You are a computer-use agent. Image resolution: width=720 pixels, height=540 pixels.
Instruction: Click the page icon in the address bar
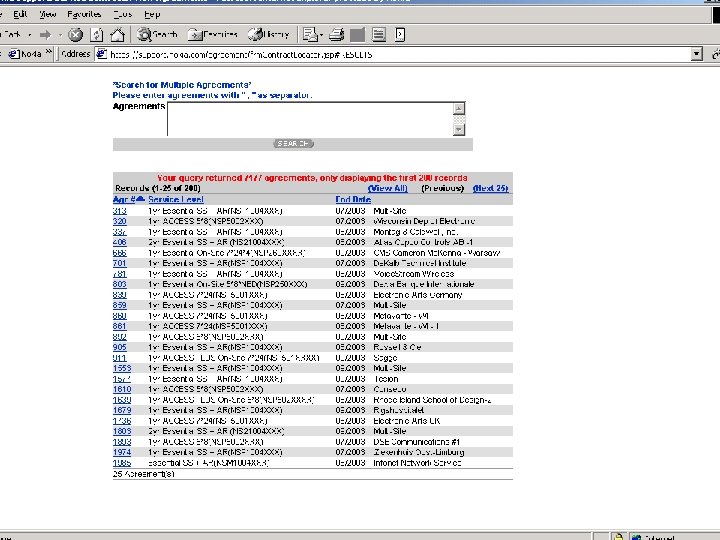[x=101, y=54]
